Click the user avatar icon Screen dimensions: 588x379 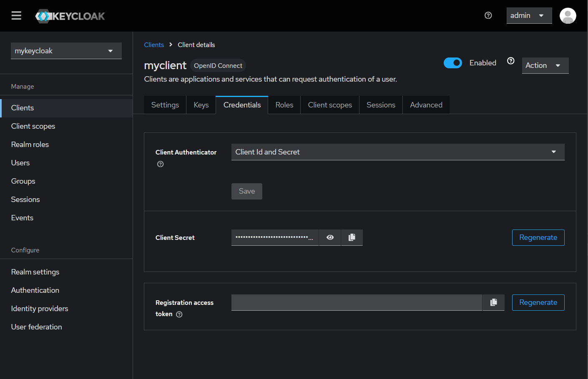click(568, 16)
